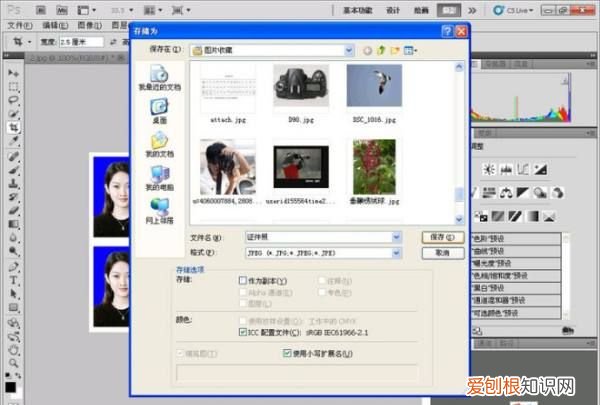This screenshot has width=600, height=405.
Task: Launch Bridge from the application bar
Action: click(x=41, y=10)
